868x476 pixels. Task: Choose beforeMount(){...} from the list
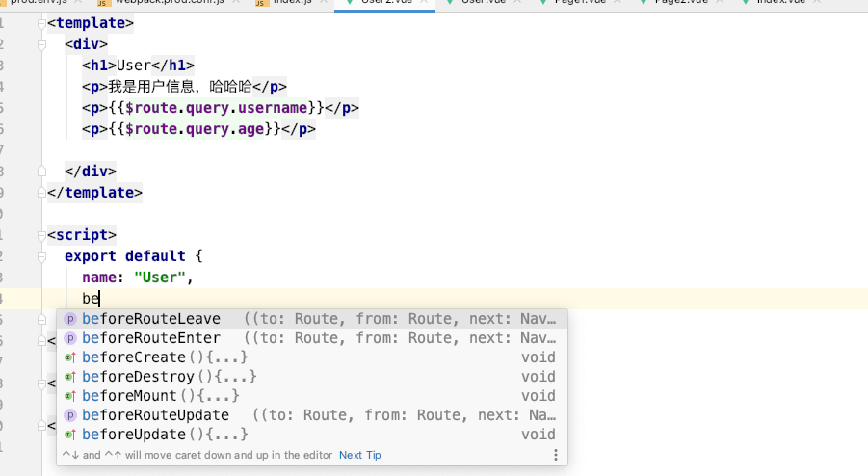312,396
